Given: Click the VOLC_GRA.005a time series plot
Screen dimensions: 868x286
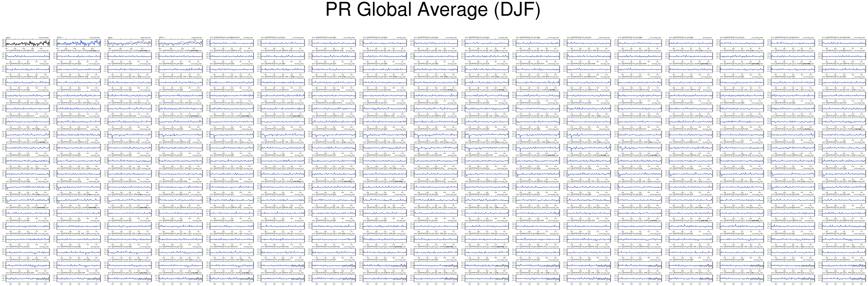Looking at the screenshot, I should (x=792, y=56).
